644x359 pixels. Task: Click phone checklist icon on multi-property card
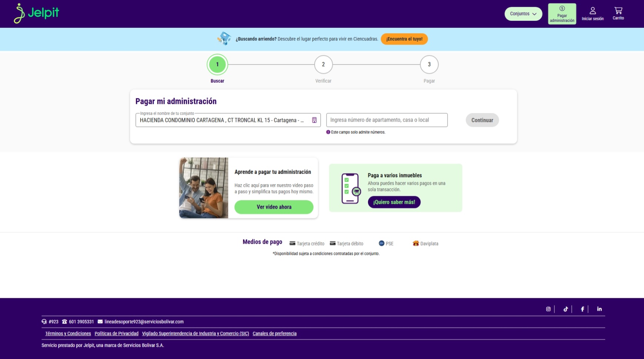[351, 188]
